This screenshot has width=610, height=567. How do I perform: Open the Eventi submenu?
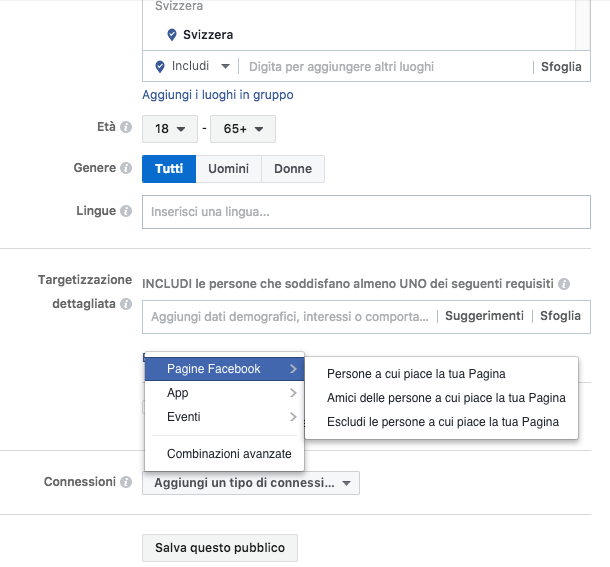pos(224,417)
